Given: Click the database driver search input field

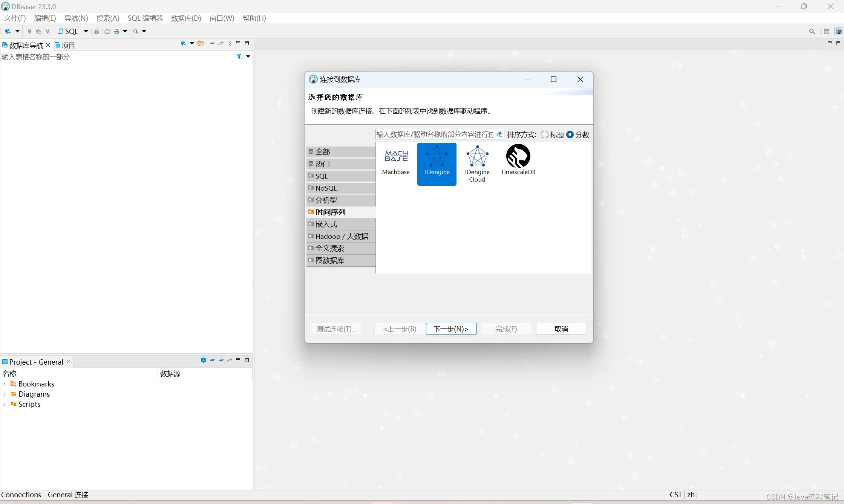Looking at the screenshot, I should coord(433,134).
